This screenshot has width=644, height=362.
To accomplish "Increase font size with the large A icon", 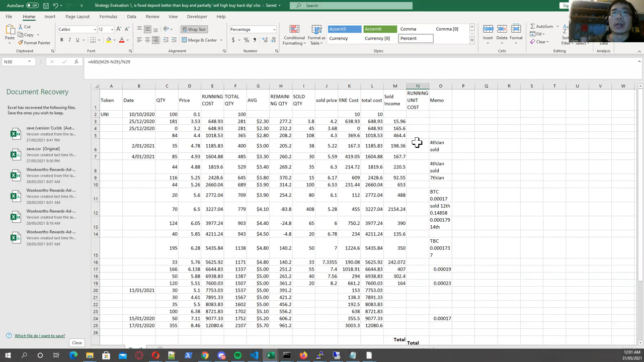I will (x=119, y=29).
